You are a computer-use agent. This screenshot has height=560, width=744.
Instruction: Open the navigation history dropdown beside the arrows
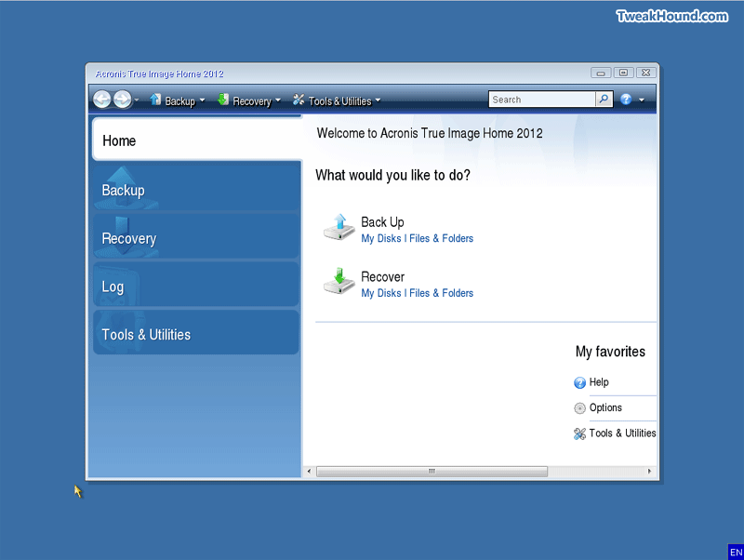tap(137, 100)
